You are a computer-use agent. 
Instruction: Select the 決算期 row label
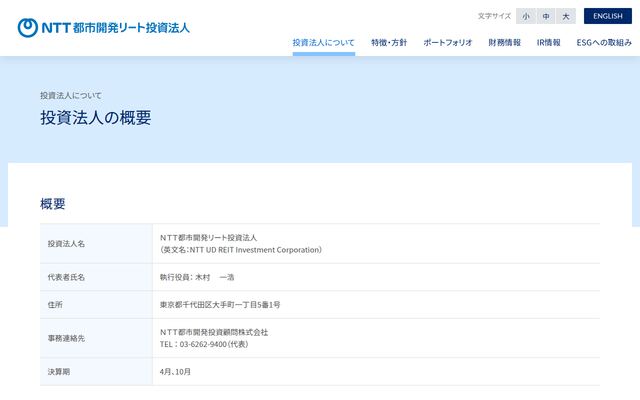[59, 371]
